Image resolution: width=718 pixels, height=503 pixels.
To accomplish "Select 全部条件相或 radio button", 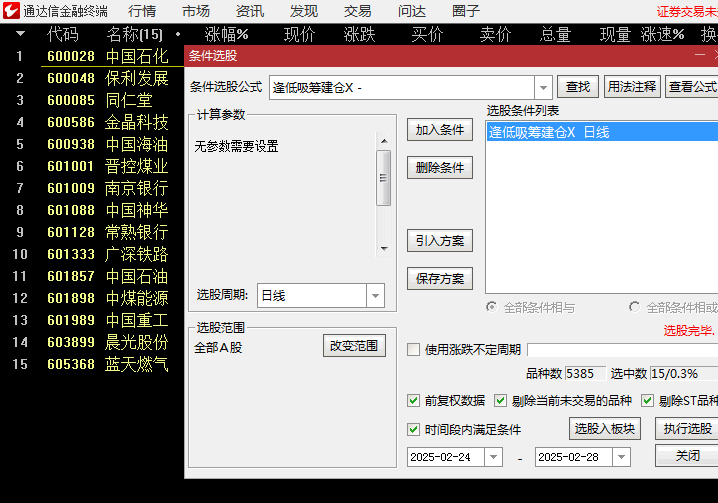I will pyautogui.click(x=634, y=307).
